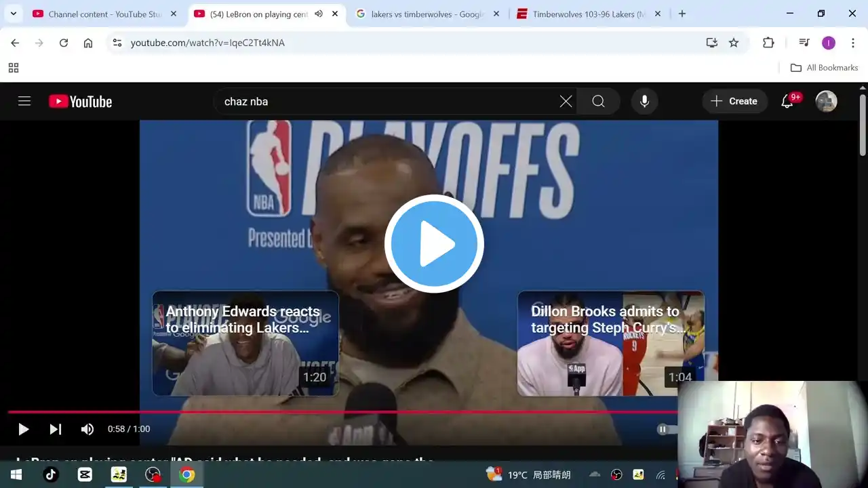Install the app icon in address bar
The image size is (868, 488).
tap(711, 43)
